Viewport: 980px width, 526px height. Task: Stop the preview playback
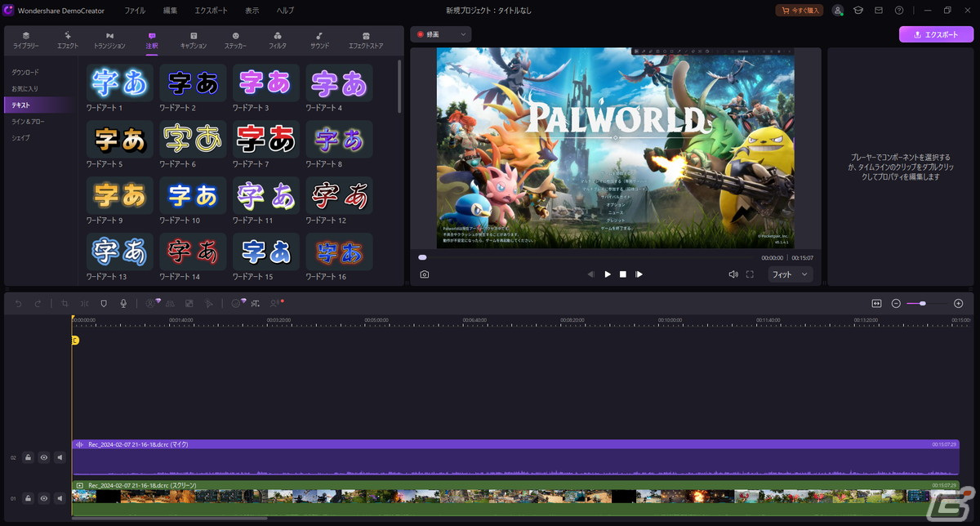coord(622,274)
